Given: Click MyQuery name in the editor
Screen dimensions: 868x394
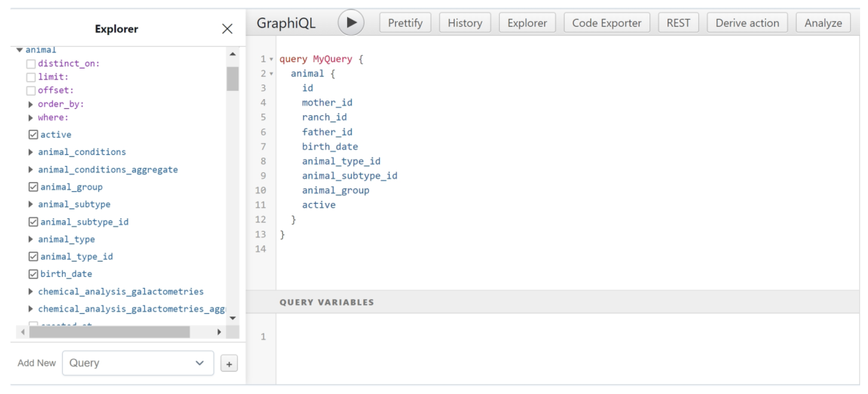Looking at the screenshot, I should click(332, 59).
